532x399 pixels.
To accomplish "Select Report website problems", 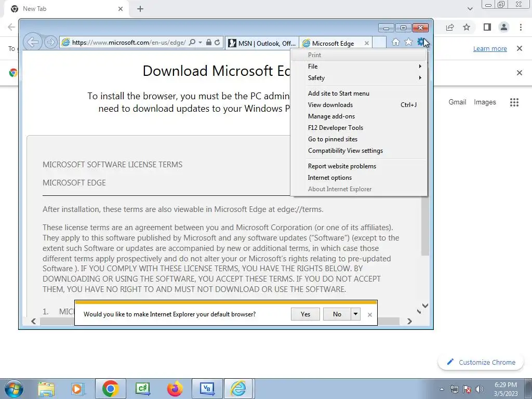I will pos(358,166).
